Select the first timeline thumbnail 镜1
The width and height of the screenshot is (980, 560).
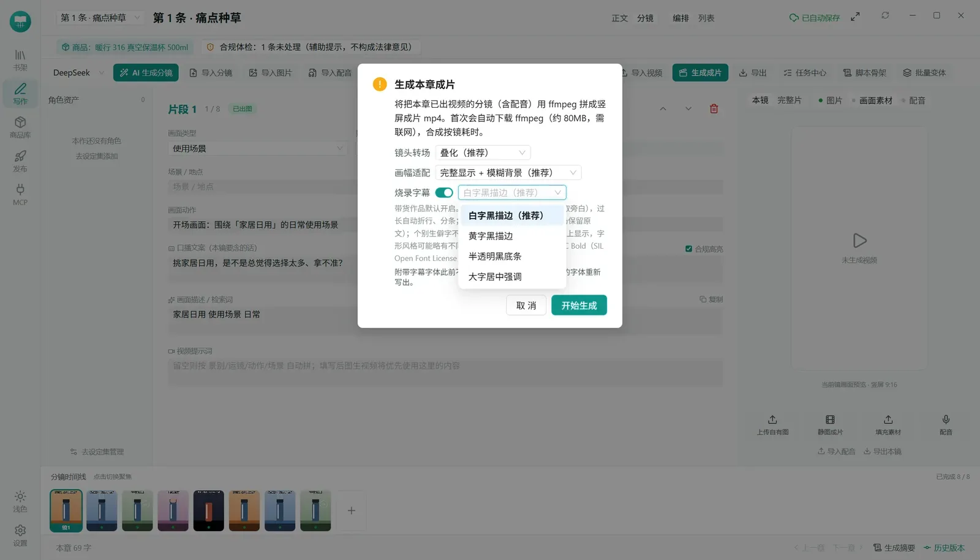66,510
